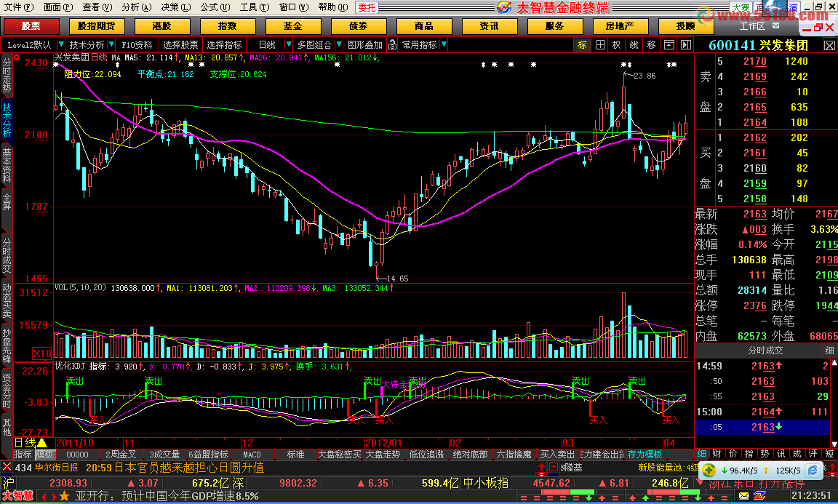Expand the 技术分析 dropdown arrow
Screen dimensions: 838x504
pos(111,44)
